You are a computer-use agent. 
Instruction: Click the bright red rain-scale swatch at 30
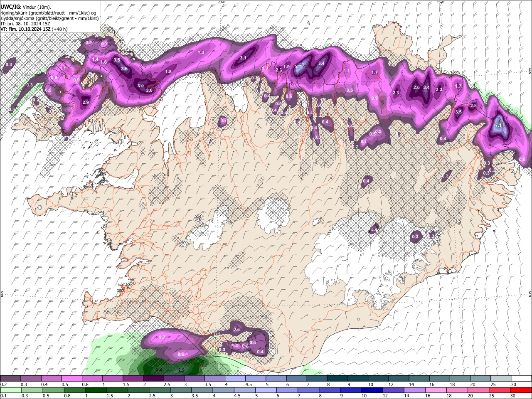(521, 390)
